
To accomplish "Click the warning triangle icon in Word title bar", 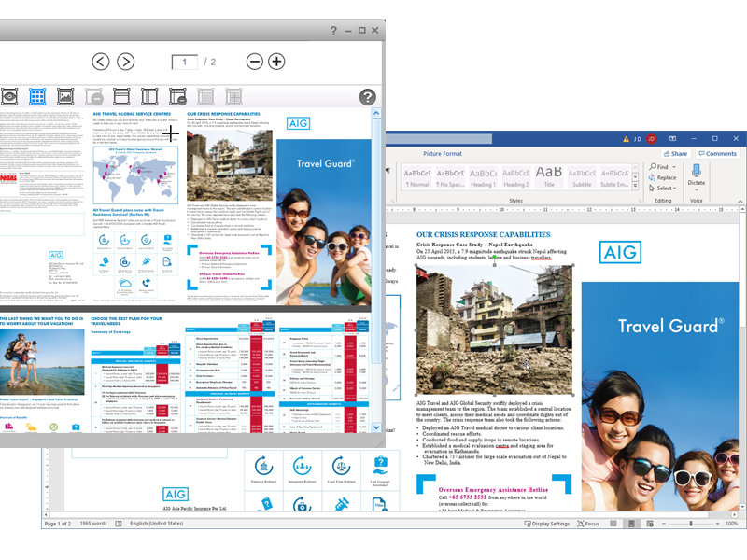I will pos(626,139).
